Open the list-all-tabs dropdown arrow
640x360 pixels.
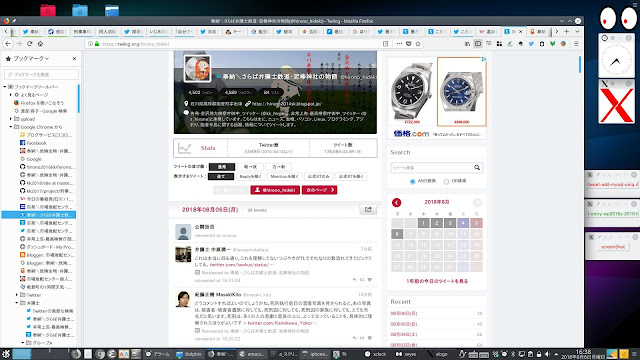coord(577,31)
